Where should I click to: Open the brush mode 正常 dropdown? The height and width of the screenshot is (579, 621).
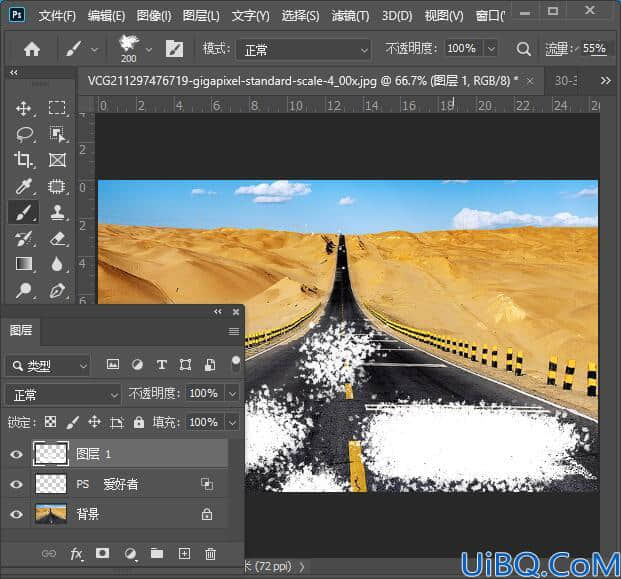(303, 50)
